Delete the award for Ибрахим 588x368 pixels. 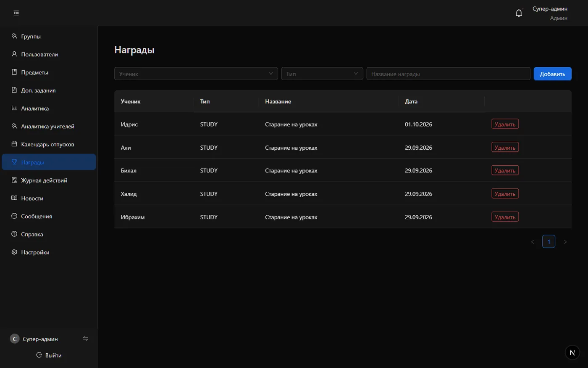click(505, 217)
